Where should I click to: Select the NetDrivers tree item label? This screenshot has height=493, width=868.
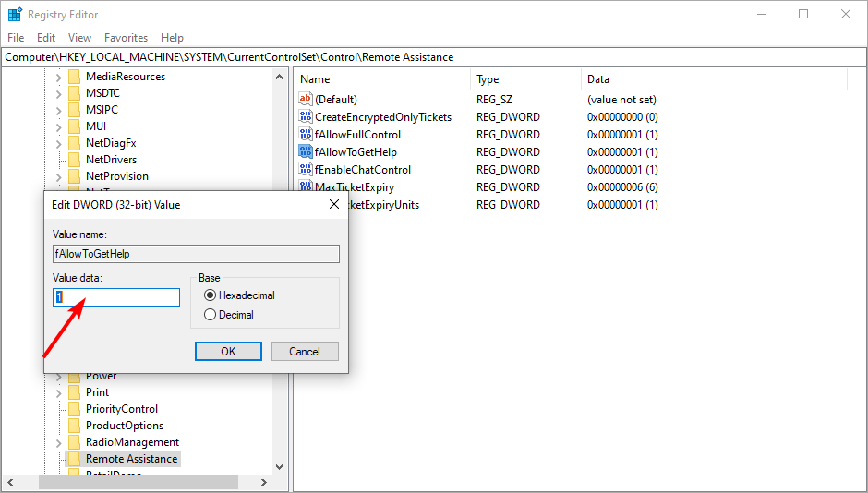point(111,160)
